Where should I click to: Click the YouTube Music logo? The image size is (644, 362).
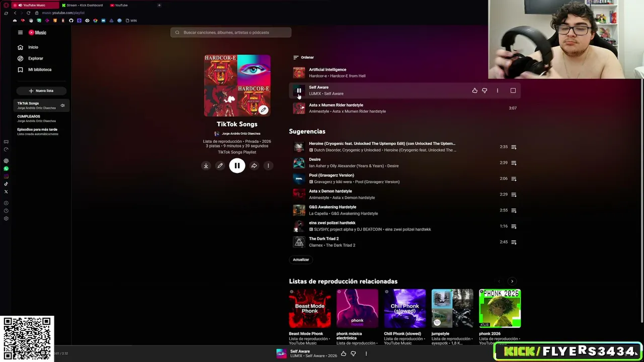pos(37,33)
